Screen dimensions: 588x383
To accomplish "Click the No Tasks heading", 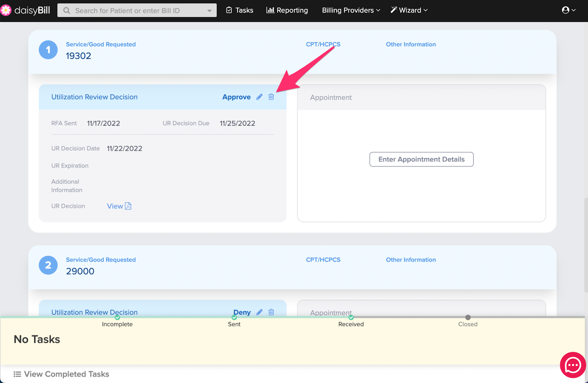I will [x=37, y=339].
